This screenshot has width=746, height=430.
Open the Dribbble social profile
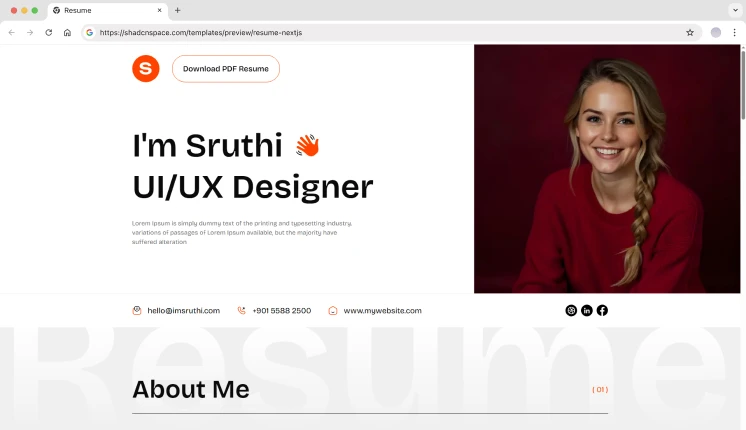point(571,311)
